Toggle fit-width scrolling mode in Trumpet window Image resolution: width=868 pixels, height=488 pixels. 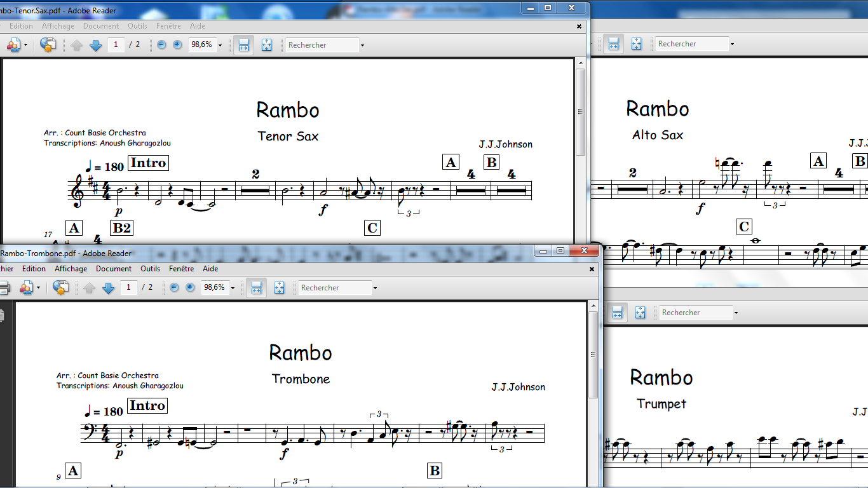tap(617, 313)
